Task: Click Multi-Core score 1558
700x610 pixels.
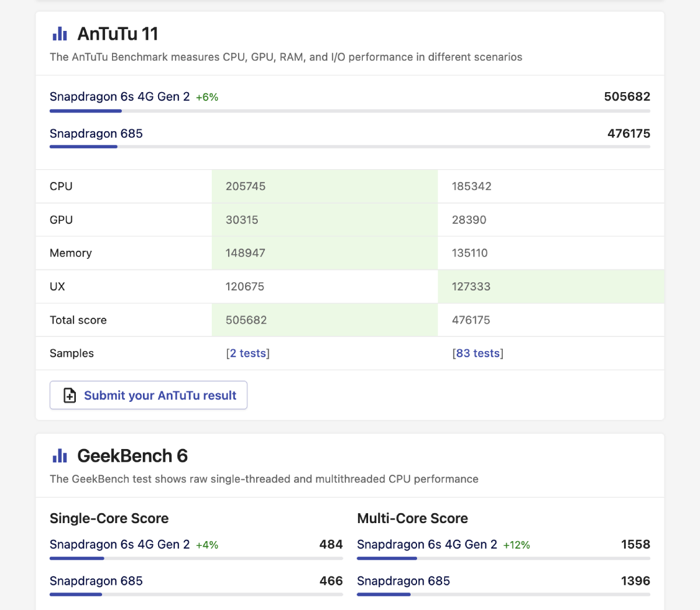Action: click(x=636, y=545)
